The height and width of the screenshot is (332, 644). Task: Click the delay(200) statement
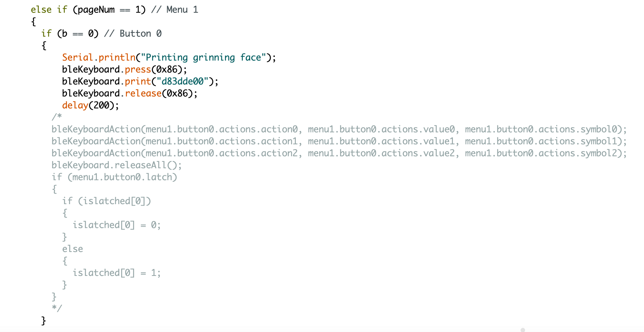[91, 105]
